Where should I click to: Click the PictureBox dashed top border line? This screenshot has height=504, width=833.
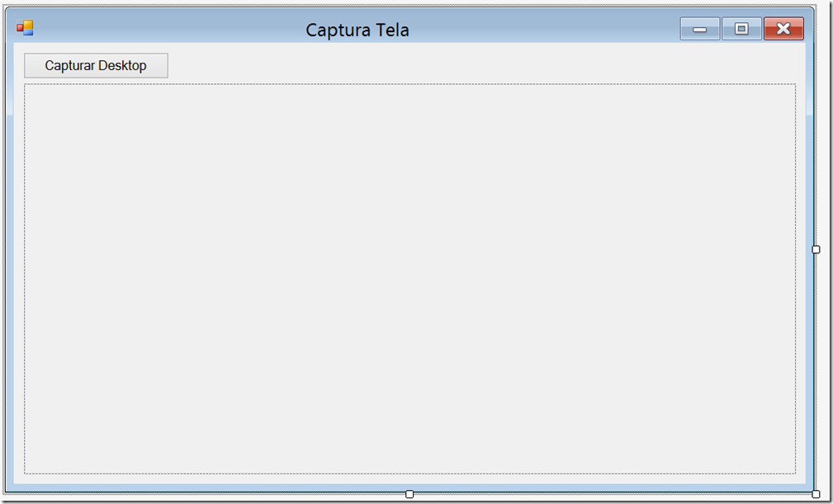[409, 84]
